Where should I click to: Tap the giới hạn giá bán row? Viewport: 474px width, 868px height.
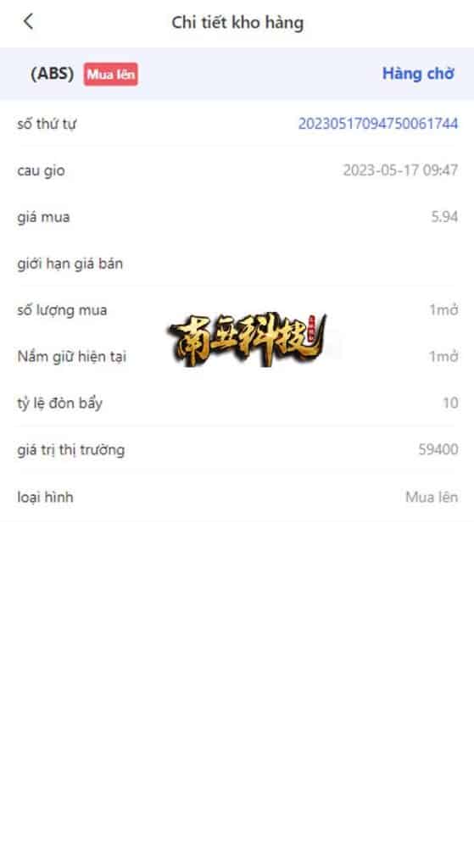coord(237,264)
